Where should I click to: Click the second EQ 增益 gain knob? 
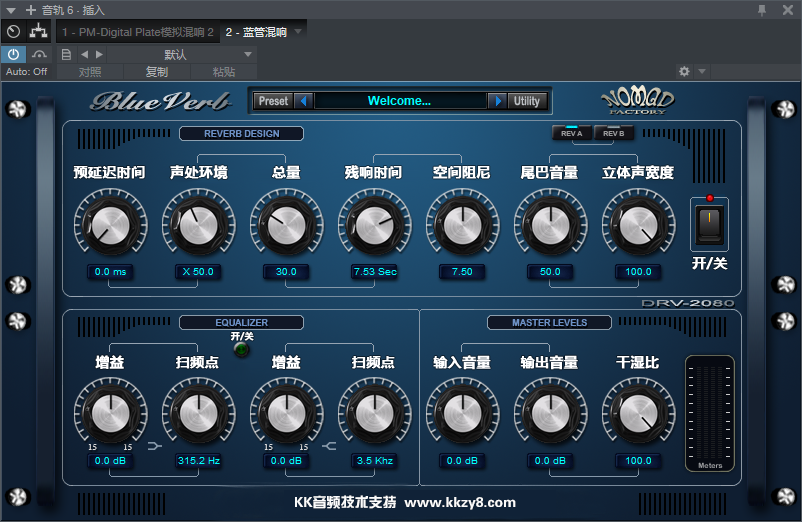(286, 413)
